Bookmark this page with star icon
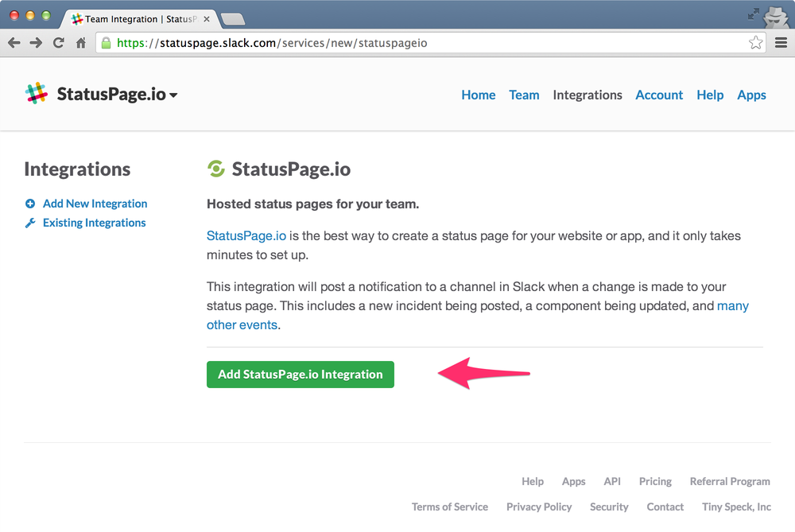 [x=755, y=43]
